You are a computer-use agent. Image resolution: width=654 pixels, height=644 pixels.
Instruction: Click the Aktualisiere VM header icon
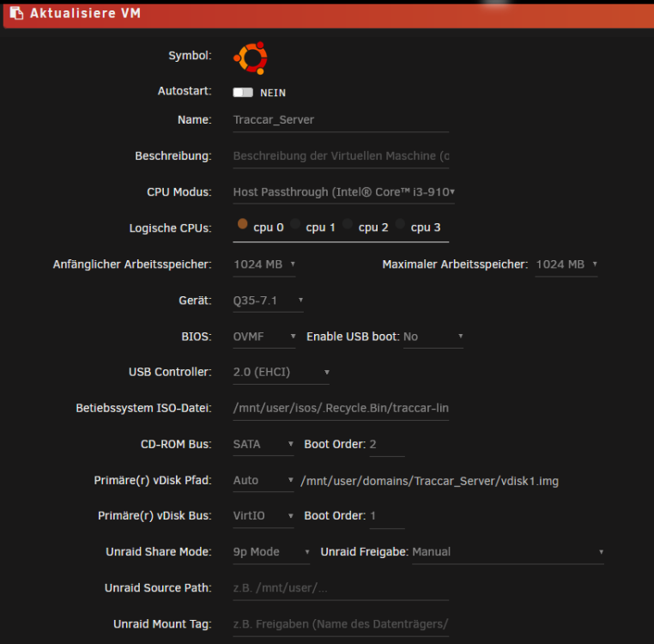[16, 14]
